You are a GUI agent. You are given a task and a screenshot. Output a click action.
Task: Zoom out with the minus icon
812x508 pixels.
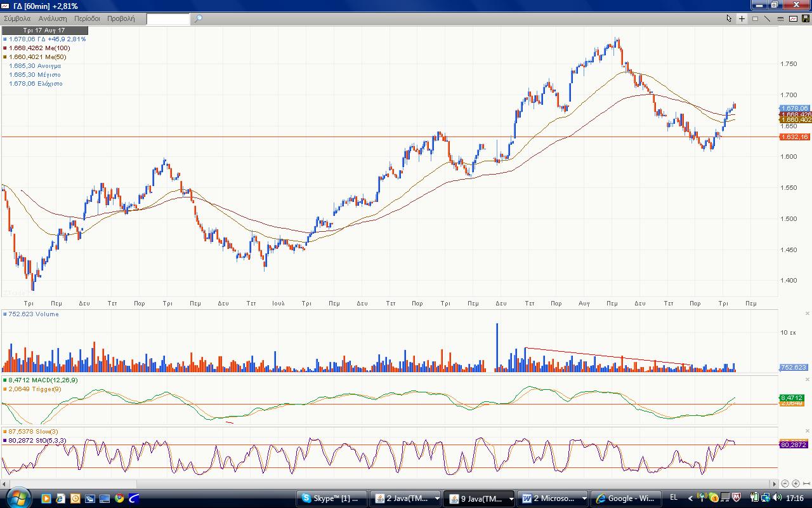[x=785, y=484]
